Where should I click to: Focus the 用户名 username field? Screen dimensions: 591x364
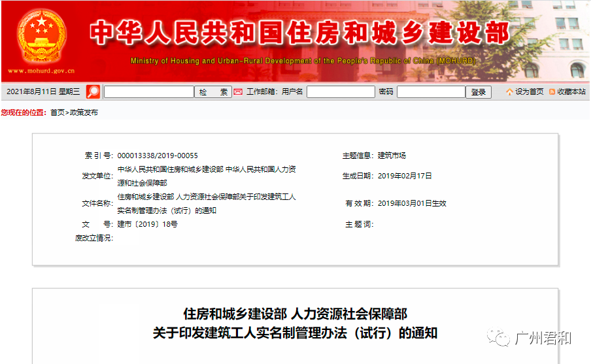(x=341, y=92)
